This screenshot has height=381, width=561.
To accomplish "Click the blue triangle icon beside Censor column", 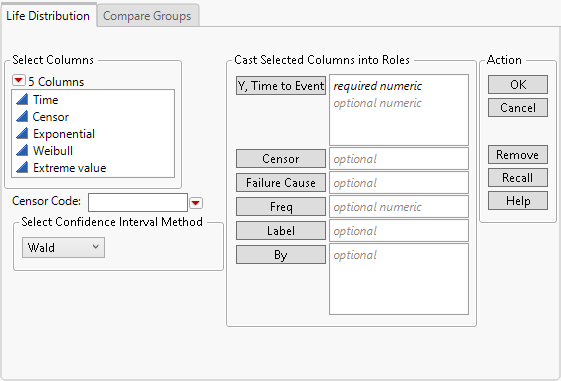I will tap(22, 116).
